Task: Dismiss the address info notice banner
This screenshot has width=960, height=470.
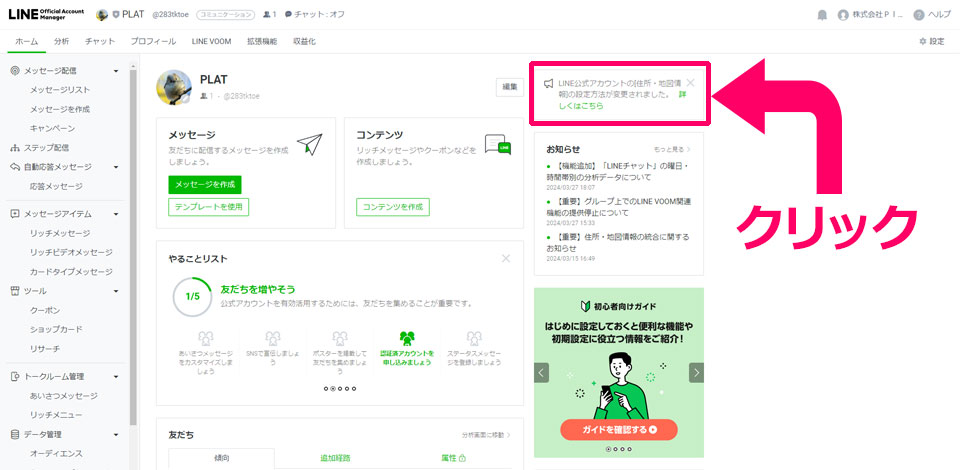Action: click(x=691, y=83)
